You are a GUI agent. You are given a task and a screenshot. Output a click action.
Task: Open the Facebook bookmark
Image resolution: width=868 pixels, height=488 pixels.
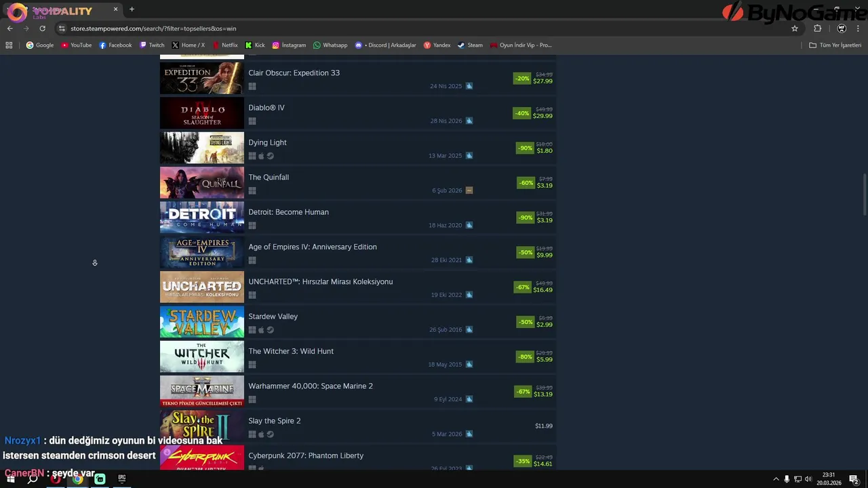tap(115, 45)
